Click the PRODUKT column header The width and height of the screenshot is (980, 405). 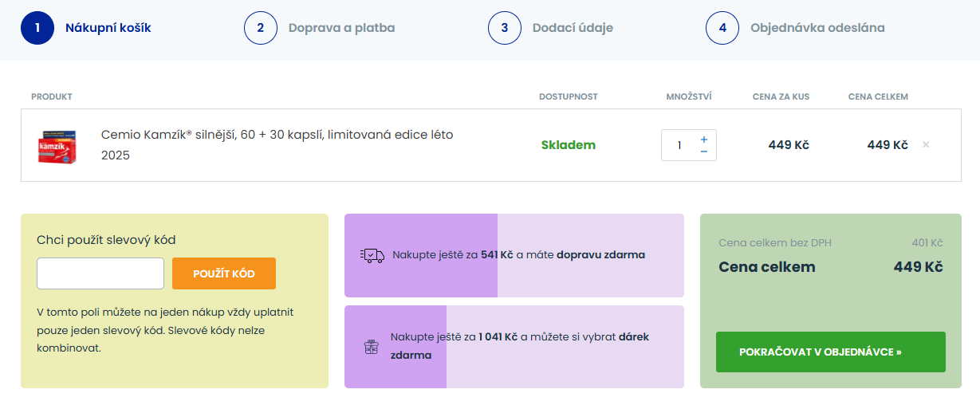(x=52, y=96)
